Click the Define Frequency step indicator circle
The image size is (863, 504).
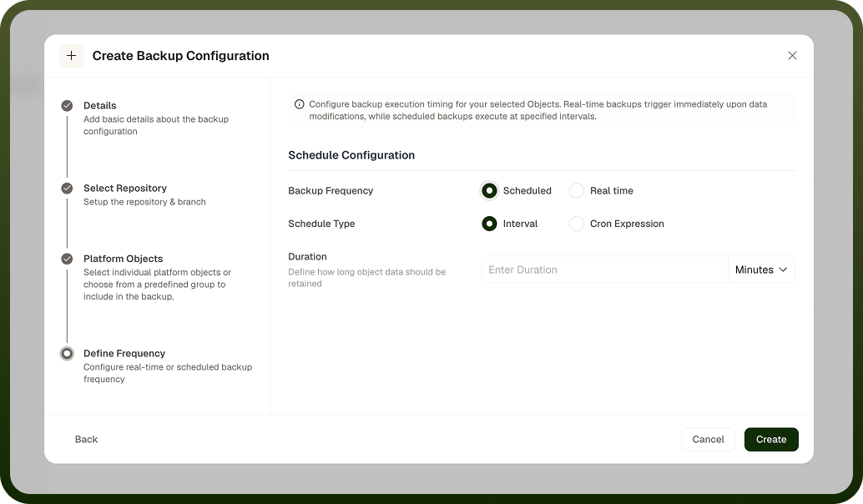[67, 353]
